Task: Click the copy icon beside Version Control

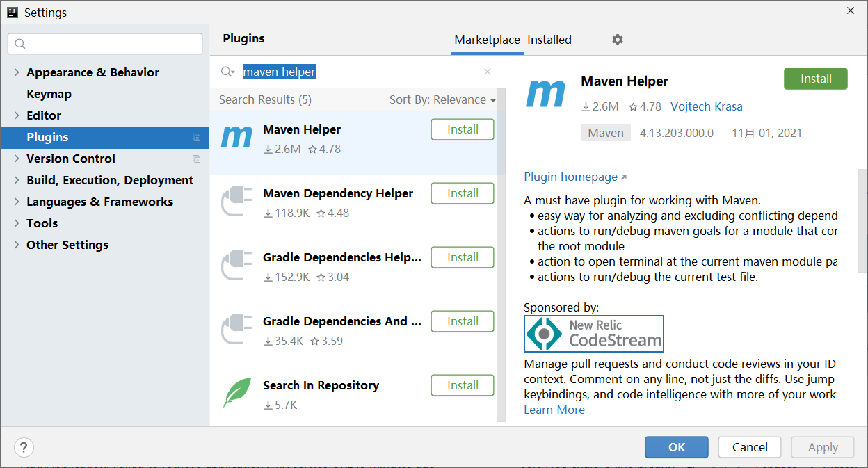Action: pos(196,159)
